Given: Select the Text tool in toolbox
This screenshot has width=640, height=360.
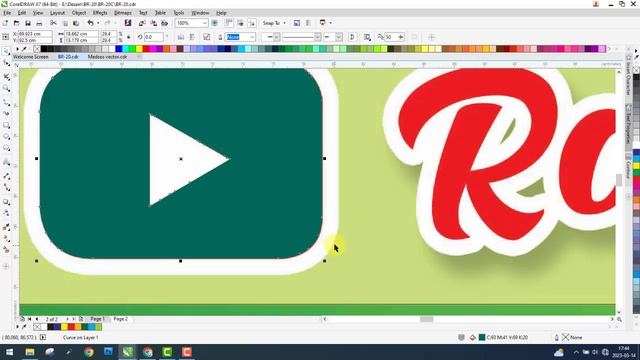Looking at the screenshot, I should (6, 162).
